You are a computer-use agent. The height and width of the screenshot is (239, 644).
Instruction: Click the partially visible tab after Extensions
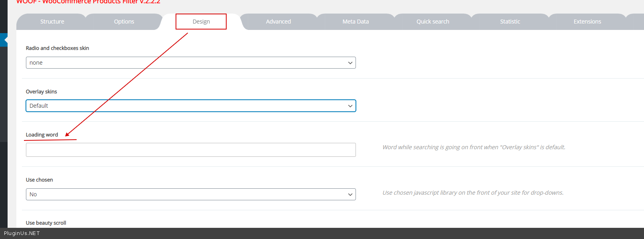(x=636, y=22)
